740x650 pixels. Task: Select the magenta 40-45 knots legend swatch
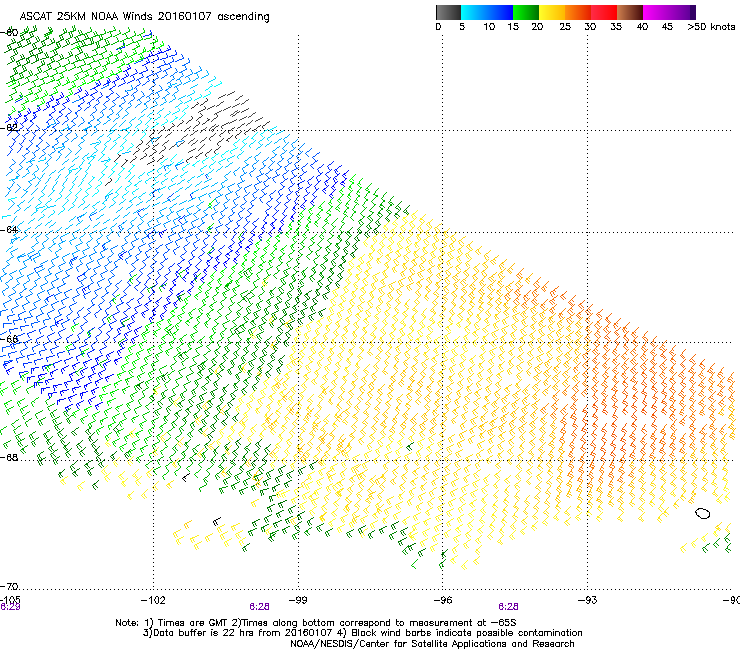click(656, 12)
